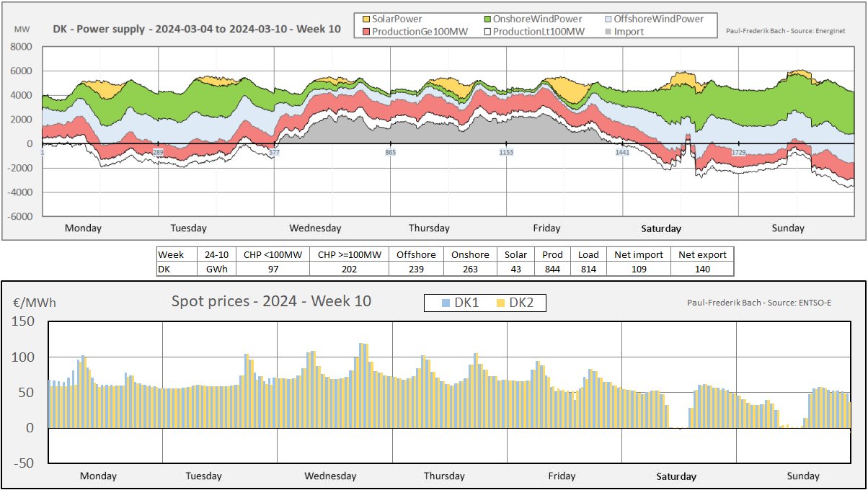This screenshot has height=490, width=868.
Task: Click the Net import value 109 in the table
Action: 637,269
